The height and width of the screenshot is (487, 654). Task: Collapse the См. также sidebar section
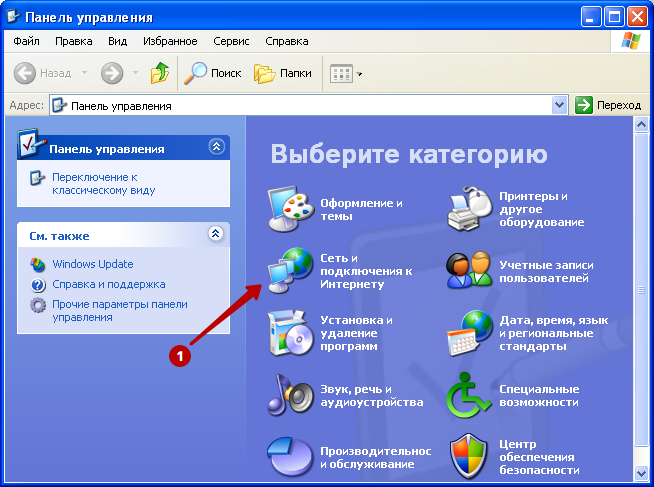[216, 233]
